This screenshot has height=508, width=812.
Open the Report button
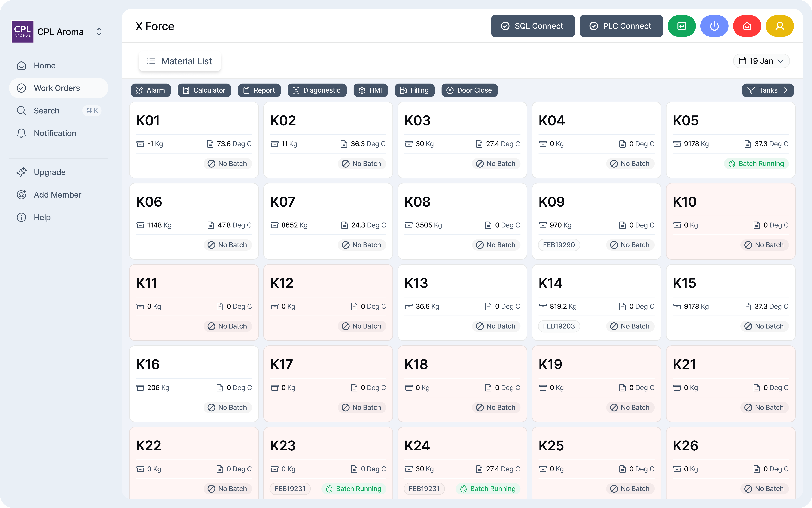pos(259,90)
